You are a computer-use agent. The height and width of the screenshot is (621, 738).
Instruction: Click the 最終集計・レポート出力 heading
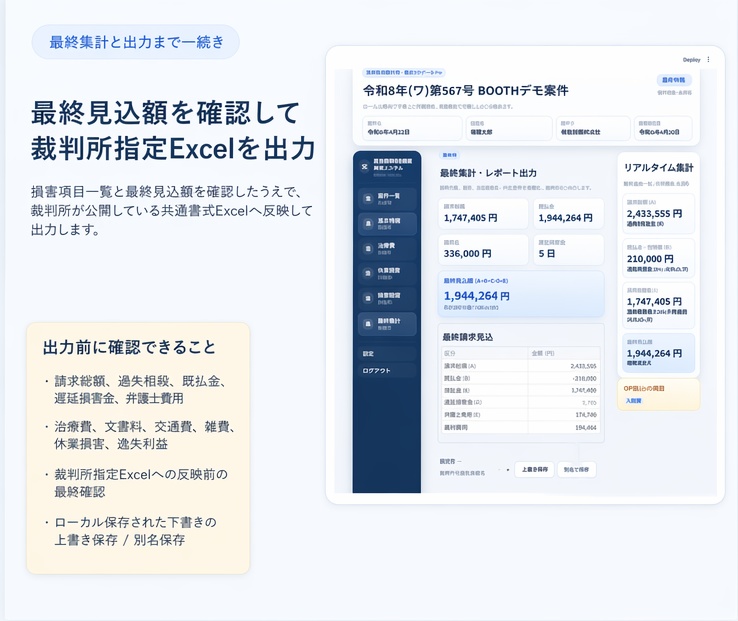(x=488, y=173)
